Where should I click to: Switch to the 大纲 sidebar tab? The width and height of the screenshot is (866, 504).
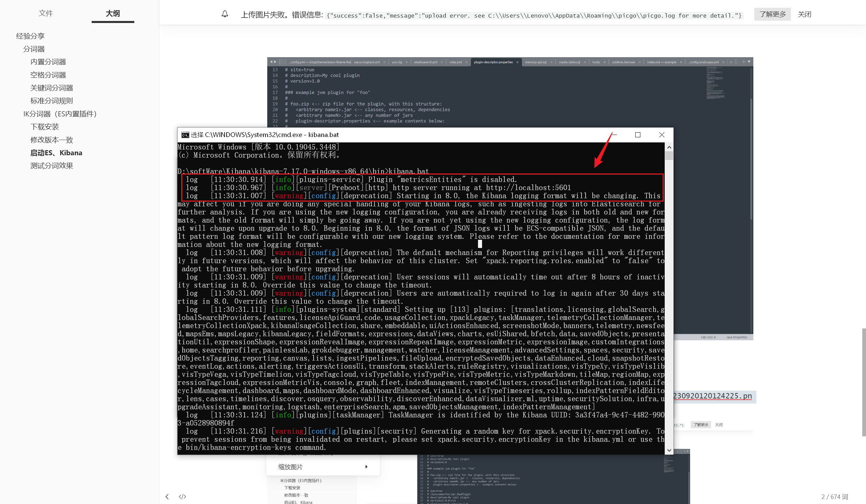point(113,14)
